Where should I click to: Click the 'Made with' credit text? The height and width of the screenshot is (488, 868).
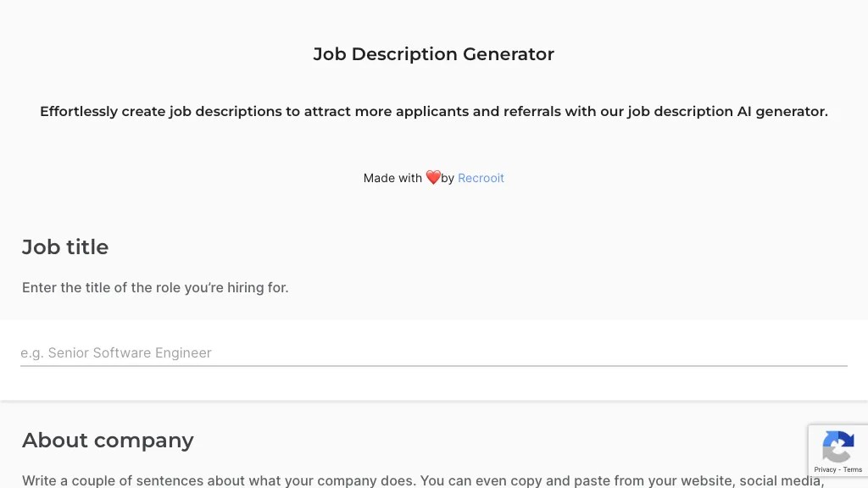pyautogui.click(x=393, y=178)
